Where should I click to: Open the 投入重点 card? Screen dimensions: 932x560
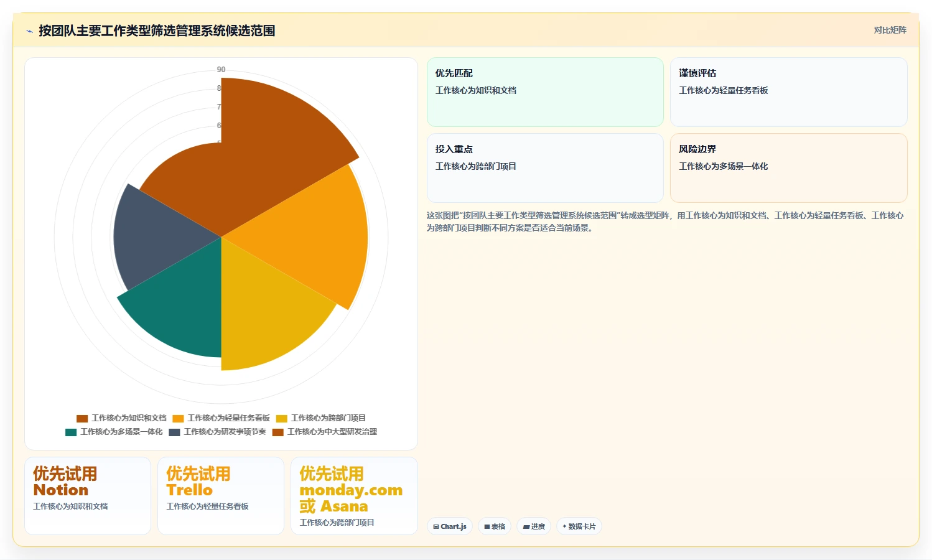tap(545, 168)
